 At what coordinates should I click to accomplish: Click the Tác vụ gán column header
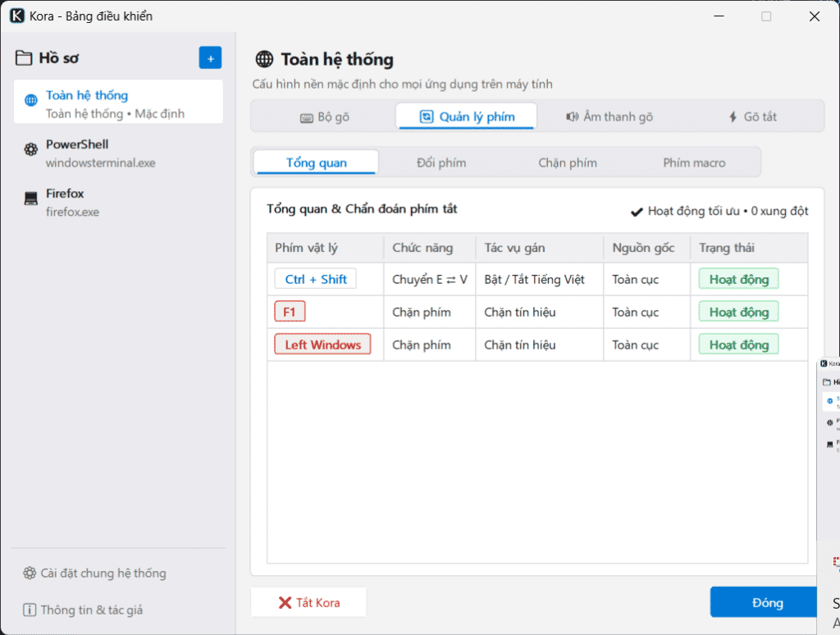click(540, 248)
